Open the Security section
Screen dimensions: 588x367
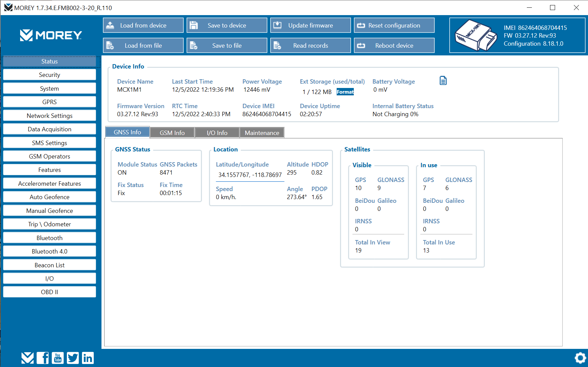(x=49, y=75)
